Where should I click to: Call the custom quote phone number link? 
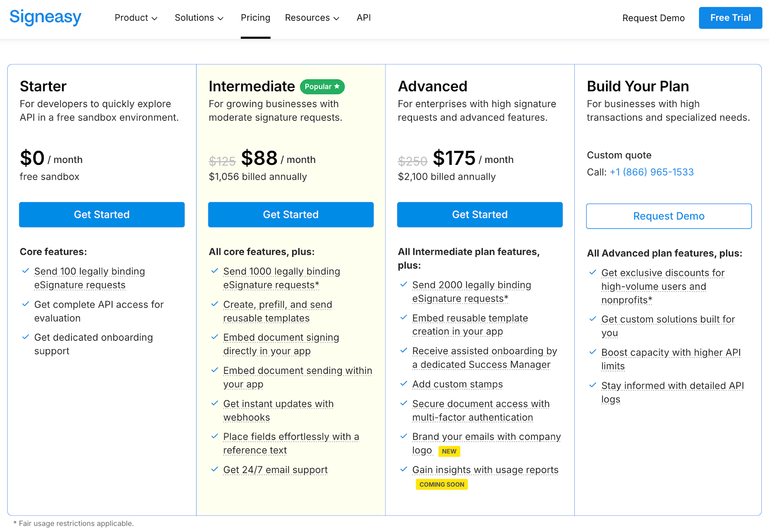pyautogui.click(x=652, y=172)
